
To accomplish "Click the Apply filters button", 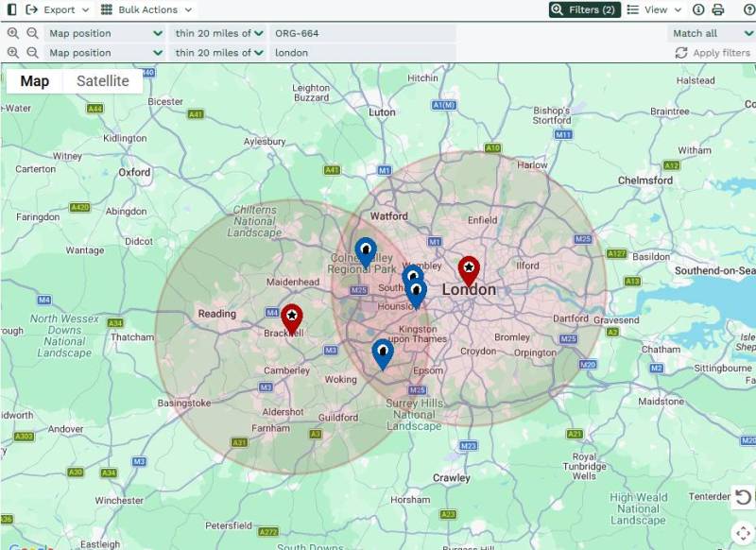I will coord(713,53).
